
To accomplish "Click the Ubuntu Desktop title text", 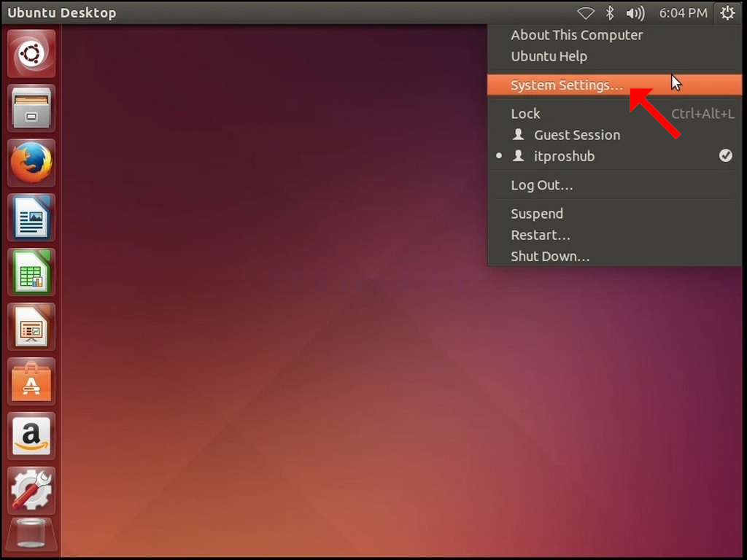I will (62, 13).
